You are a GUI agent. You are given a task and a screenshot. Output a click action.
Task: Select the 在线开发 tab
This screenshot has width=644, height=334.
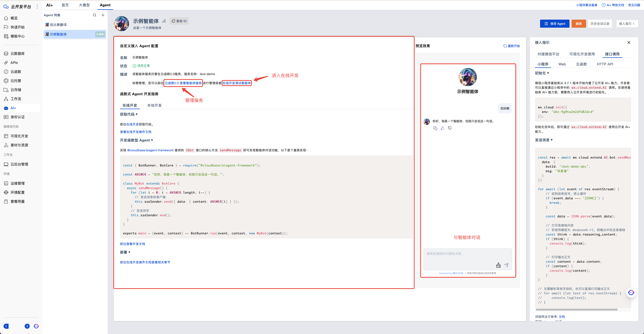[x=130, y=105]
